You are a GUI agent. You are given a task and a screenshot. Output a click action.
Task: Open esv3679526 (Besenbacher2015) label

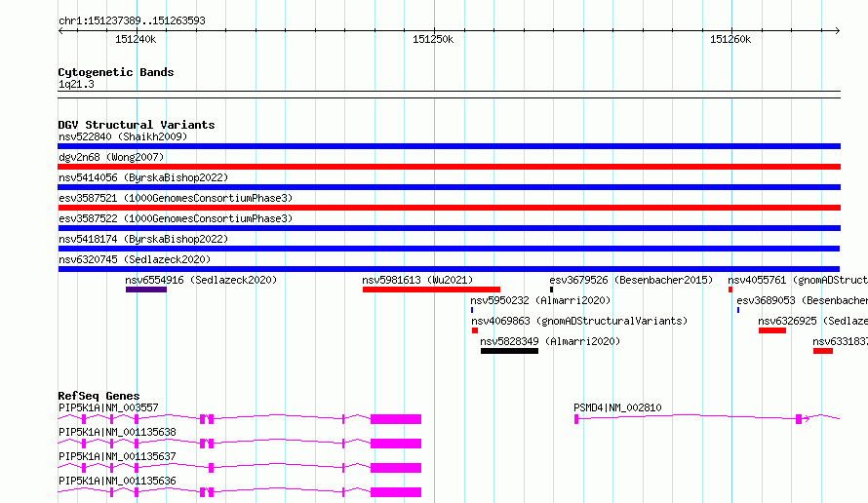click(631, 280)
